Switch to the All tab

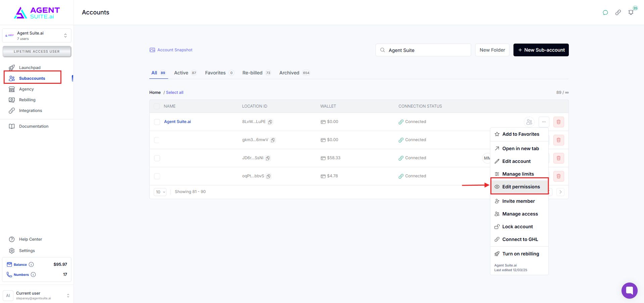(158, 73)
